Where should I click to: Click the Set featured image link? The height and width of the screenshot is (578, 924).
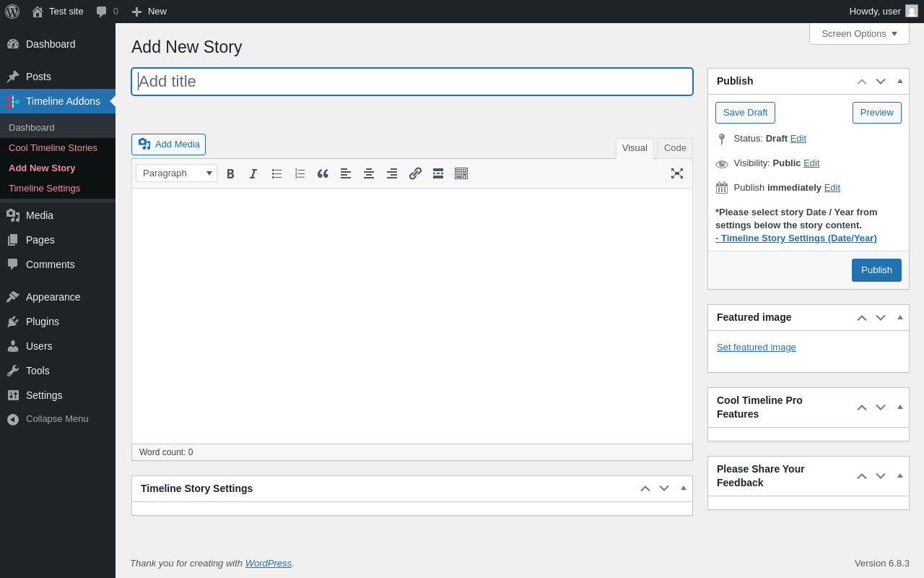coord(757,348)
